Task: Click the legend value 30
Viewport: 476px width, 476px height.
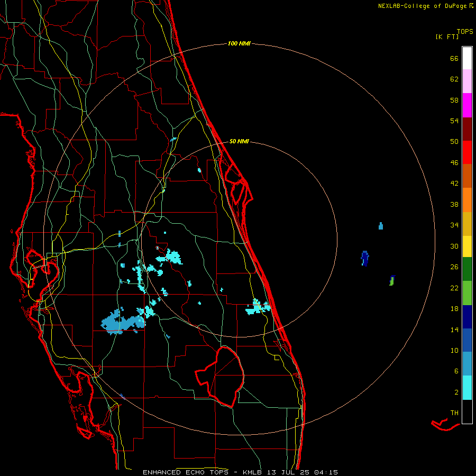Action: coord(454,246)
